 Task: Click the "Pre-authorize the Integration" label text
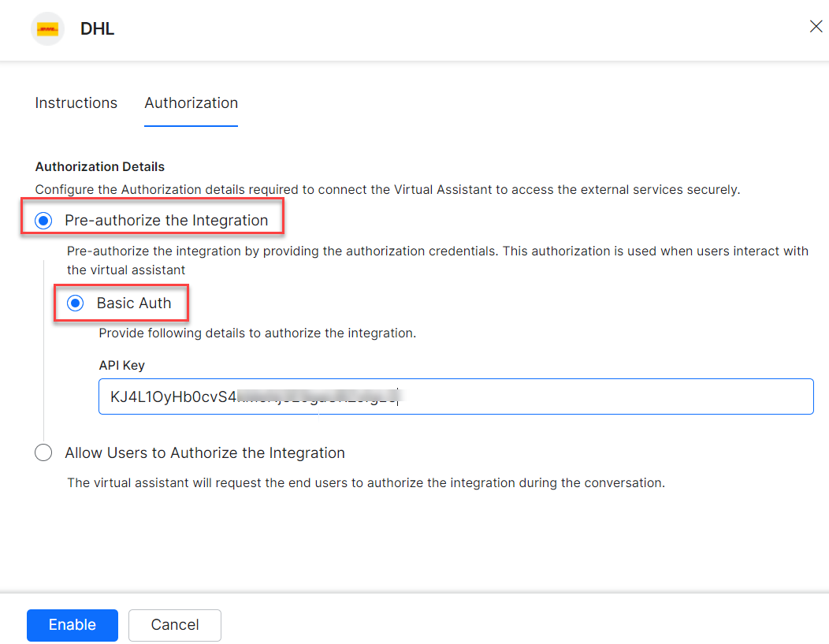[x=166, y=221]
